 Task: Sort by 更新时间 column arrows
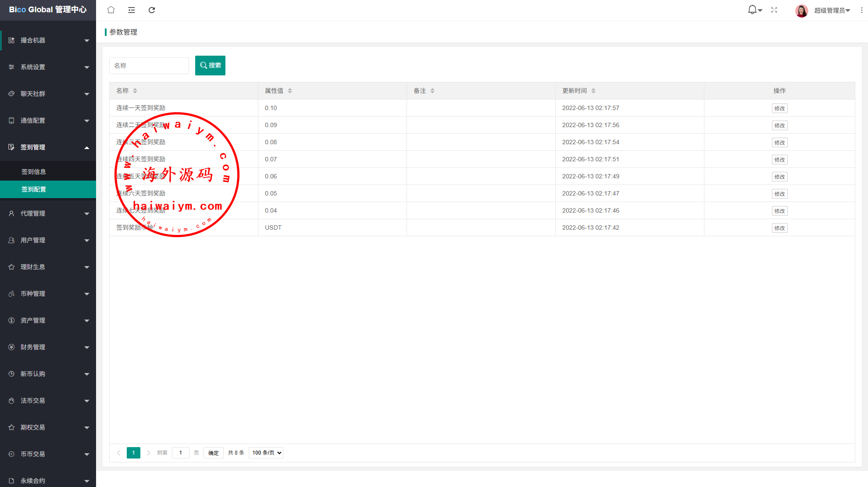593,91
